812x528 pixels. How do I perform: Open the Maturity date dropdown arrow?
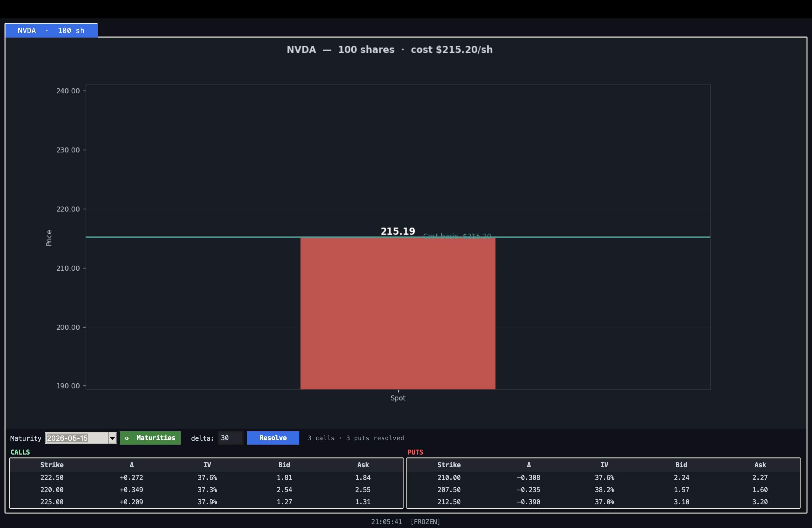[112, 438]
